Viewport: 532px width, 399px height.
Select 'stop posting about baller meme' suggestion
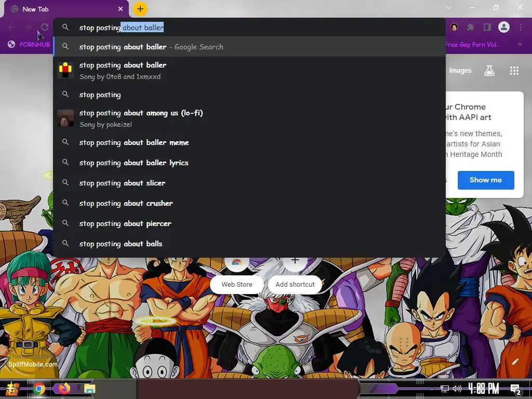click(249, 142)
